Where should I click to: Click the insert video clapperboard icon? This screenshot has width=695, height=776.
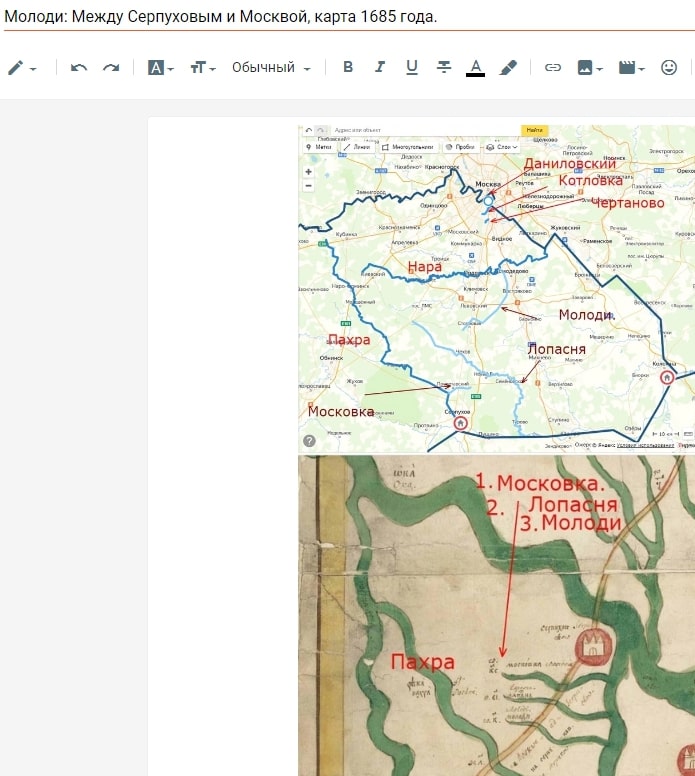coord(627,67)
